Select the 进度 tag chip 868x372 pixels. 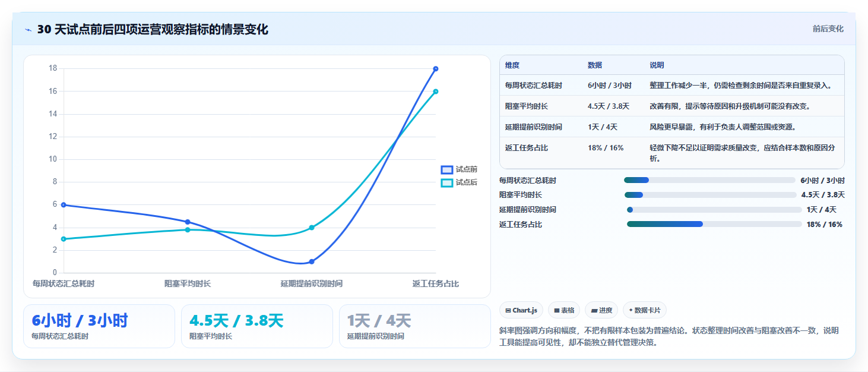601,310
